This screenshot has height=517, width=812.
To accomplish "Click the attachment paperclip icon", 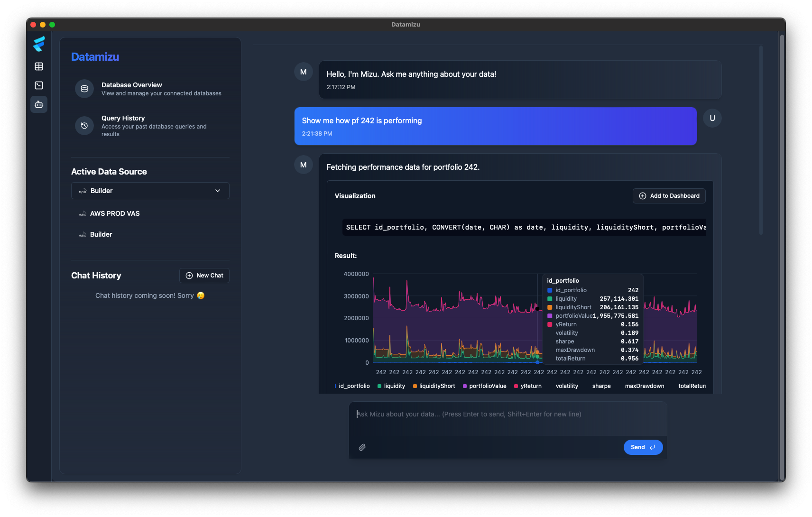I will coord(362,447).
